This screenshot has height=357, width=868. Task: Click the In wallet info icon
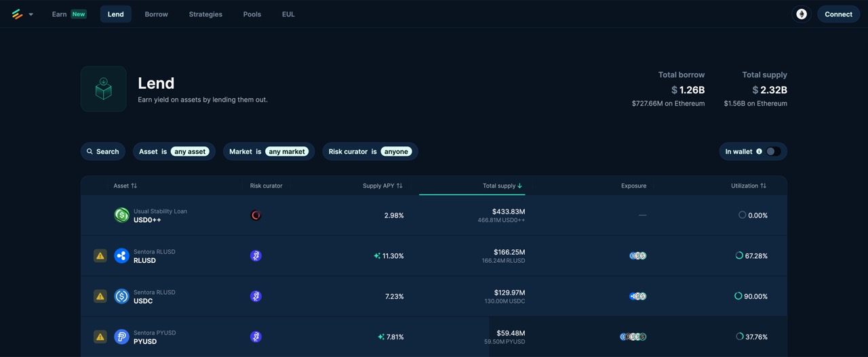pyautogui.click(x=759, y=152)
